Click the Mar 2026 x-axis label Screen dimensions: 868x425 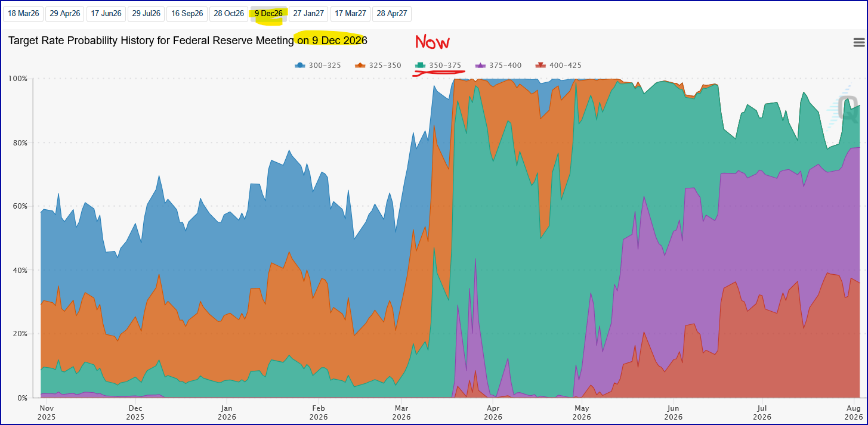coord(401,412)
